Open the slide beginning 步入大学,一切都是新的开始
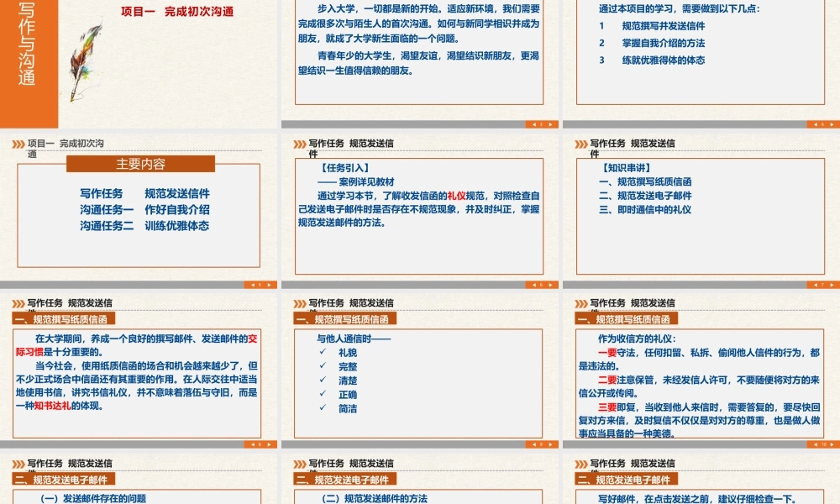Screen dimensions: 840x504 click(x=419, y=64)
